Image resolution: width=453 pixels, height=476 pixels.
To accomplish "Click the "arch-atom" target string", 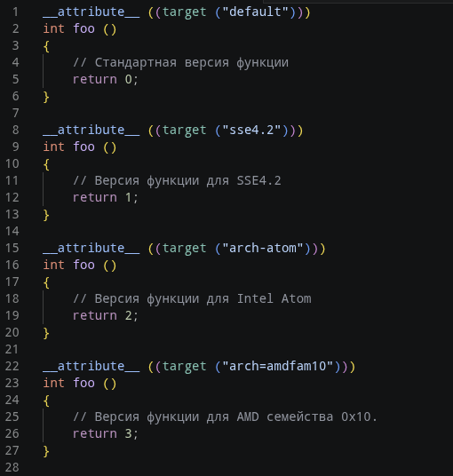I will coord(263,249).
